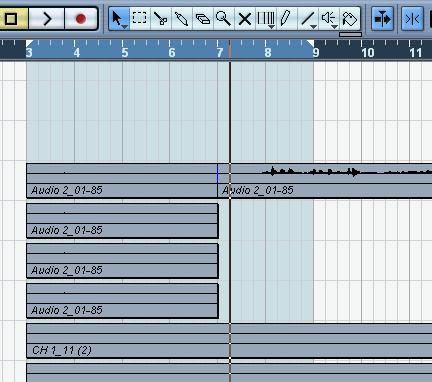Image resolution: width=432 pixels, height=382 pixels.
Task: Click bar 10 on the ruler
Action: point(368,52)
